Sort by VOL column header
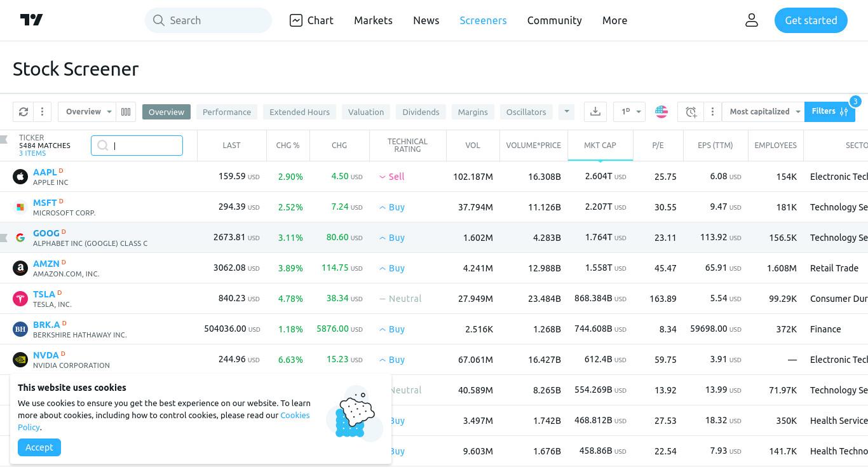Screen dimensions: 868x469 pyautogui.click(x=473, y=146)
